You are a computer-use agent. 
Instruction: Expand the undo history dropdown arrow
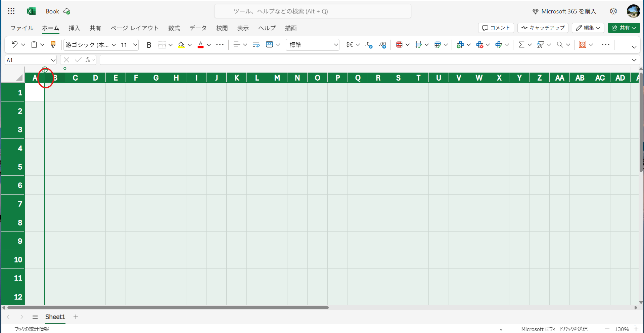tap(23, 44)
